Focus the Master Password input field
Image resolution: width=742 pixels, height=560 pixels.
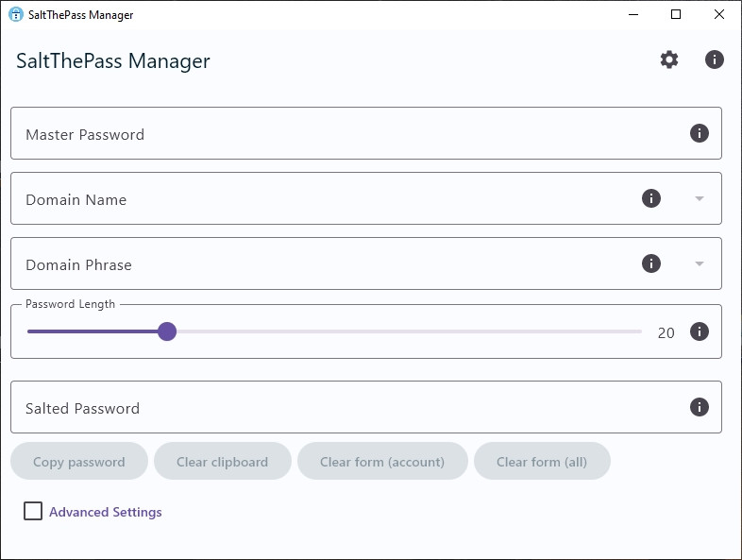point(340,134)
